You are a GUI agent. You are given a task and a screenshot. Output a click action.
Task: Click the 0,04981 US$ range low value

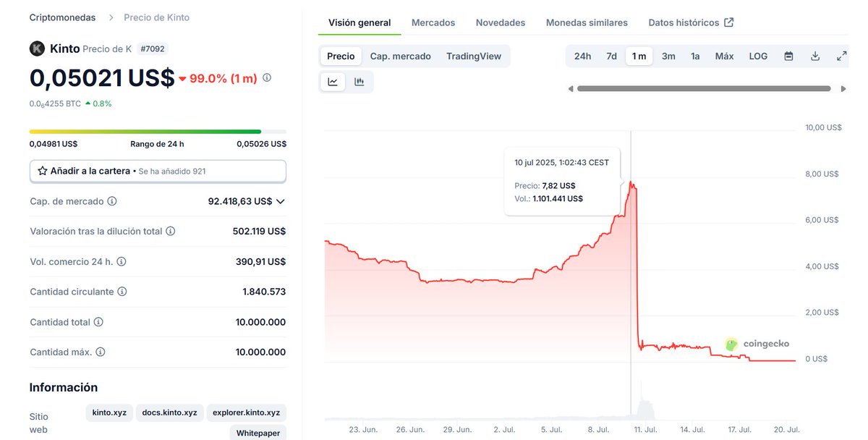click(x=54, y=143)
